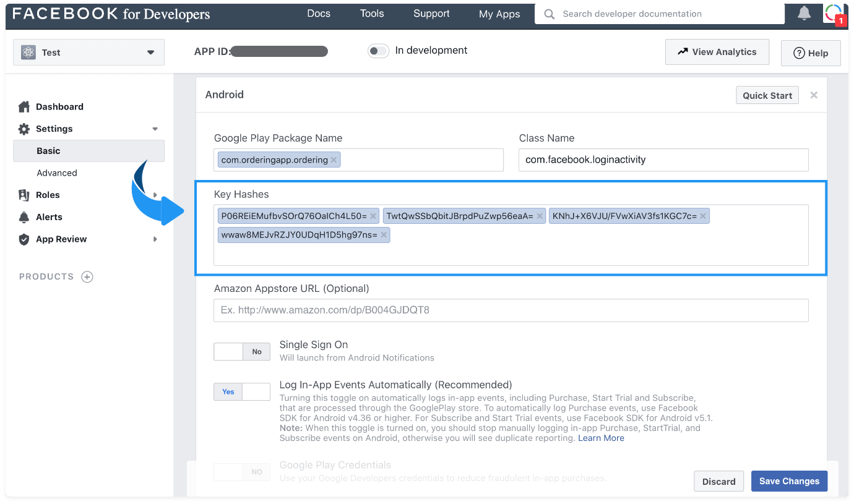854x504 pixels.
Task: Remove key hash wwaw8MEJvRZJY0UDqH1D5hg97ns=
Action: (x=384, y=235)
